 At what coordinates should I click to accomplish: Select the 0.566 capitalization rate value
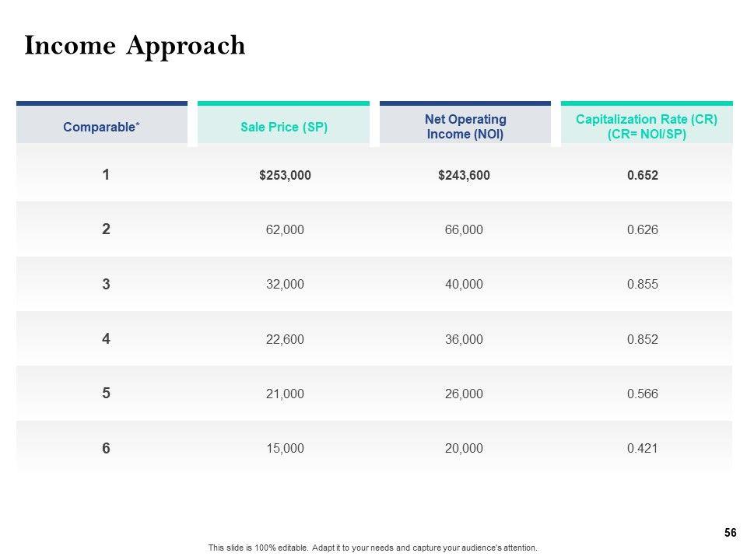[643, 394]
